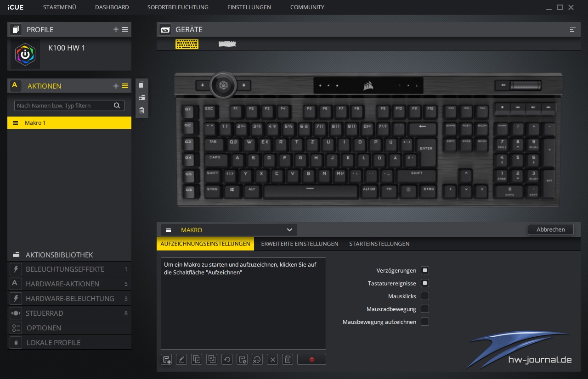This screenshot has width=588, height=379.
Task: Add a new action with plus icon
Action: pos(116,86)
